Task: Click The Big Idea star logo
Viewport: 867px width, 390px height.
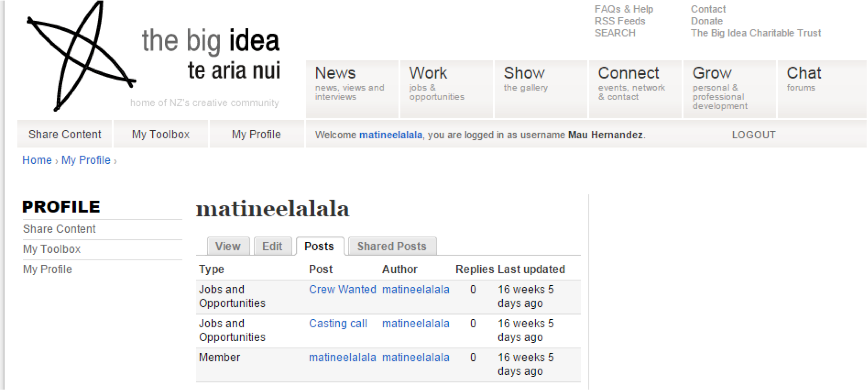Action: (x=81, y=56)
